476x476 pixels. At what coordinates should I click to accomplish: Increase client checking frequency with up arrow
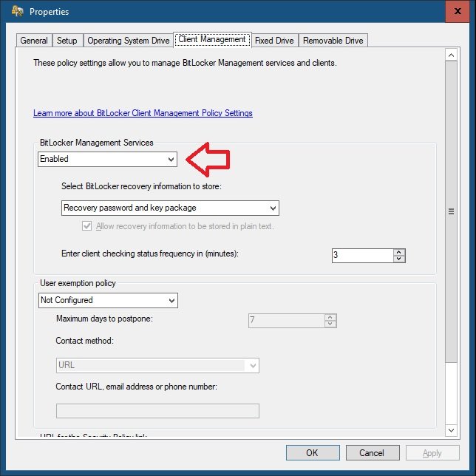pos(399,252)
